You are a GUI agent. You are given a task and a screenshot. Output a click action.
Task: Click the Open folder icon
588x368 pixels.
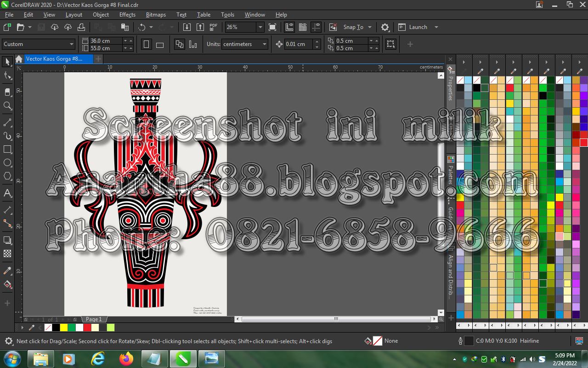[x=20, y=27]
